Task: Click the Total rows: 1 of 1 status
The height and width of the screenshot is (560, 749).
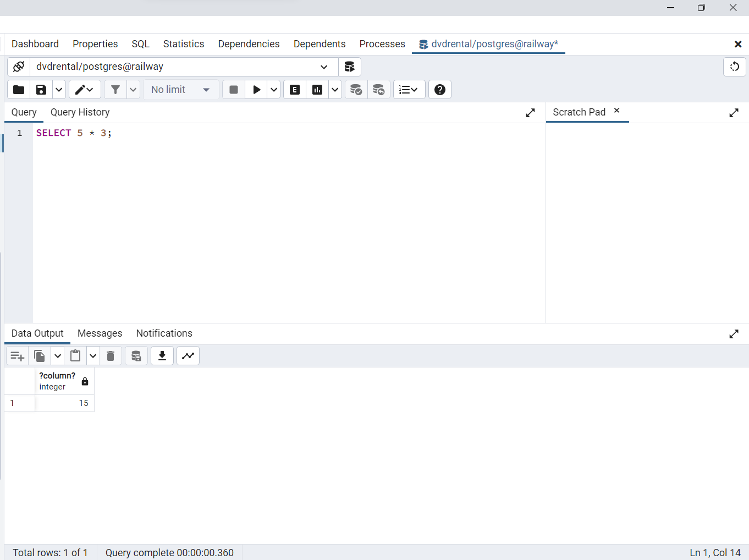Action: click(x=50, y=552)
